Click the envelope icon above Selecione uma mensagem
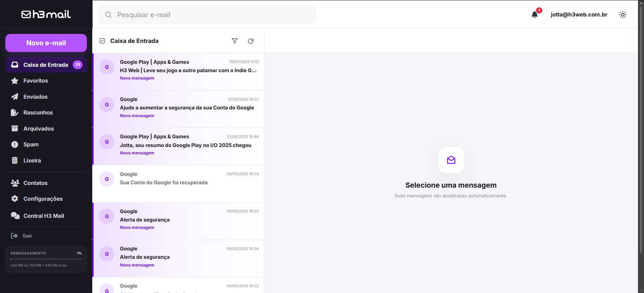Image resolution: width=644 pixels, height=293 pixels. pyautogui.click(x=451, y=160)
